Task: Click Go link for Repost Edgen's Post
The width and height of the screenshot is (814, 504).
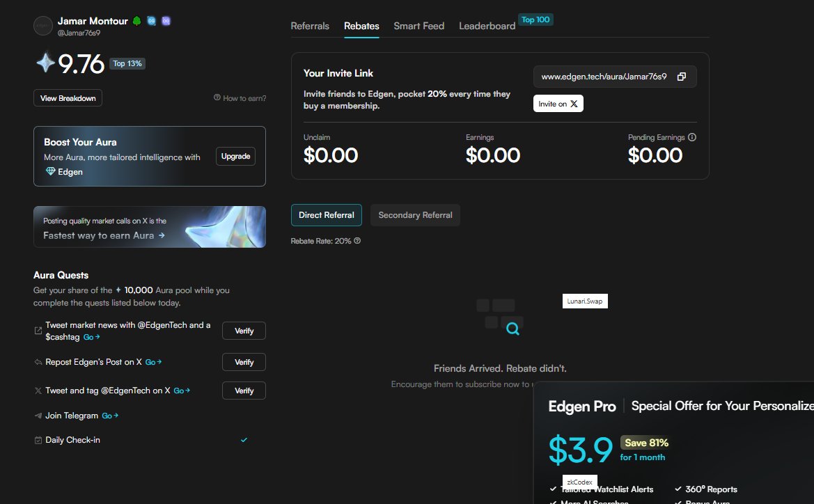Action: [x=153, y=362]
